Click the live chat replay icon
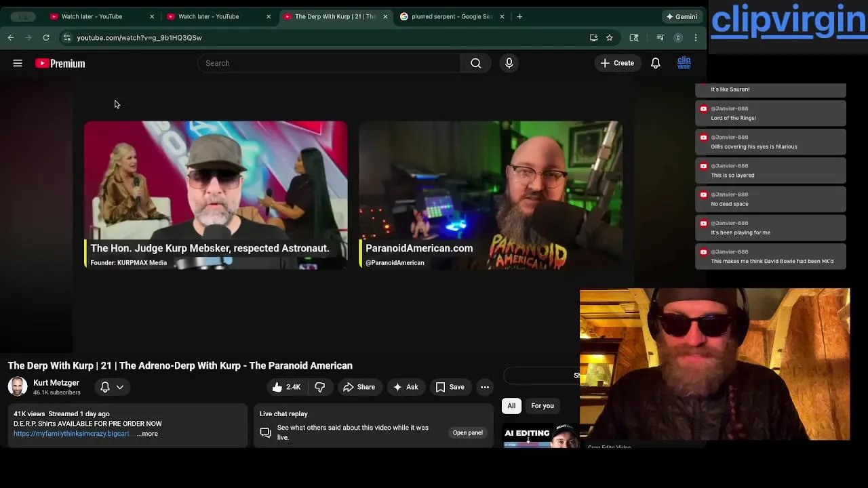868x488 pixels. coord(265,432)
